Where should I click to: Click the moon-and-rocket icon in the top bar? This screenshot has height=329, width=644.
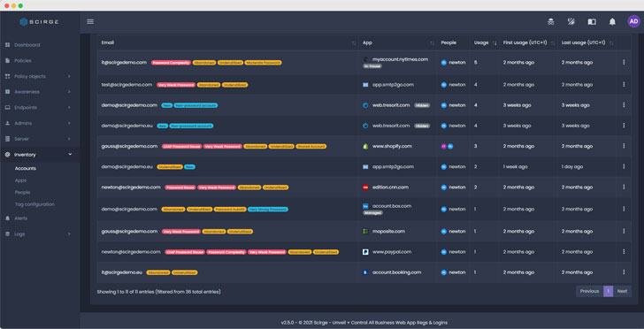click(x=571, y=22)
